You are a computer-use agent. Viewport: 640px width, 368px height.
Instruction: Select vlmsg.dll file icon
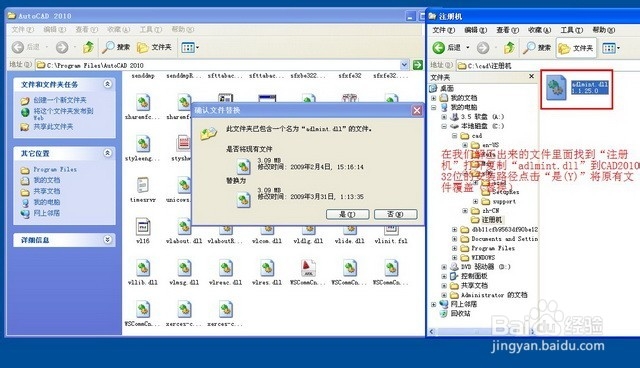[x=184, y=268]
